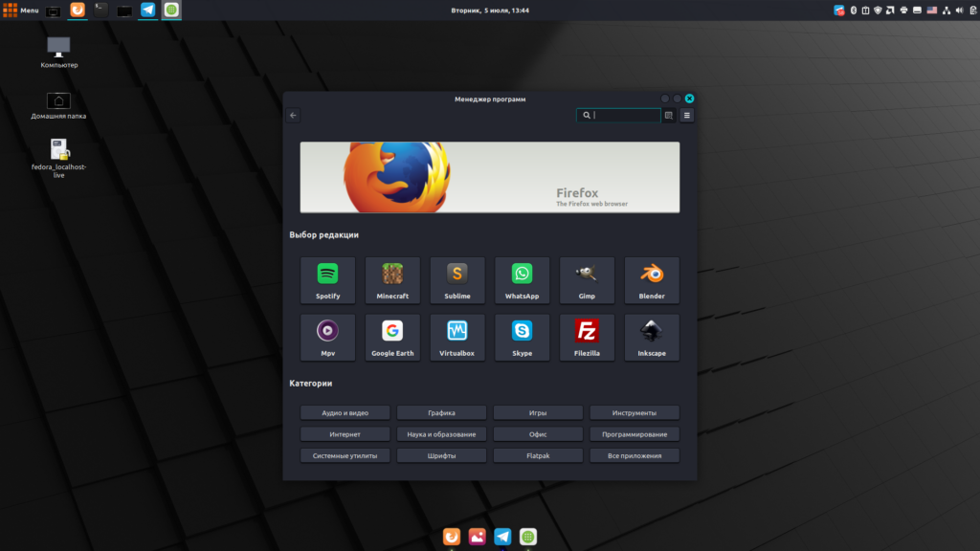
Task: Open the volume control in the tray
Action: pos(960,10)
